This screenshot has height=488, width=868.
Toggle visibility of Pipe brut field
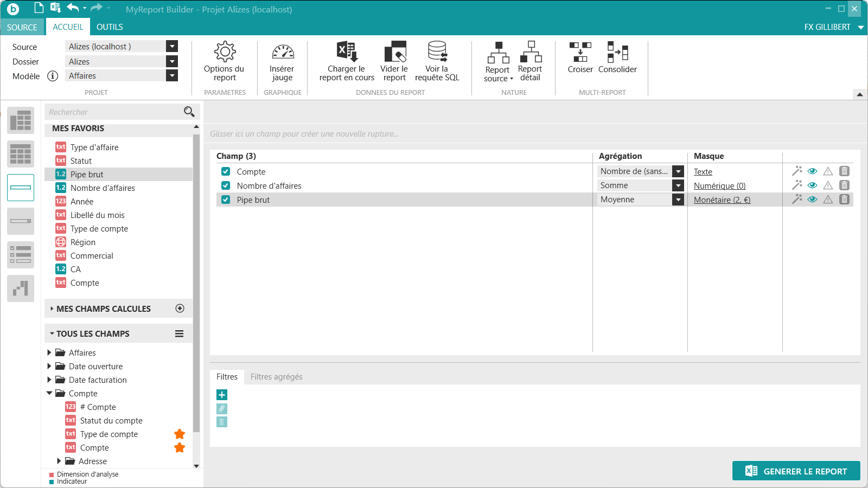tap(812, 200)
